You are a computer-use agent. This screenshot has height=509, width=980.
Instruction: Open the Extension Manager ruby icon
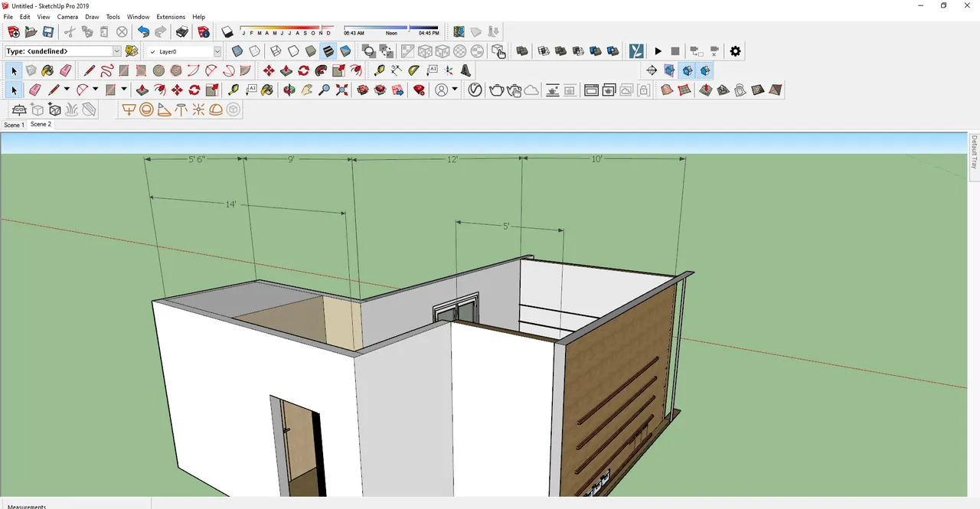419,90
